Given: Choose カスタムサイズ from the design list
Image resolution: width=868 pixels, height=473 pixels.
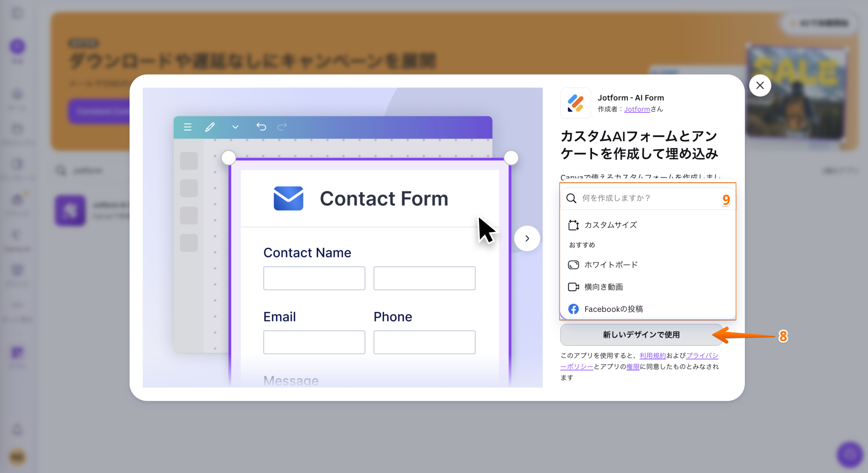Looking at the screenshot, I should point(648,225).
